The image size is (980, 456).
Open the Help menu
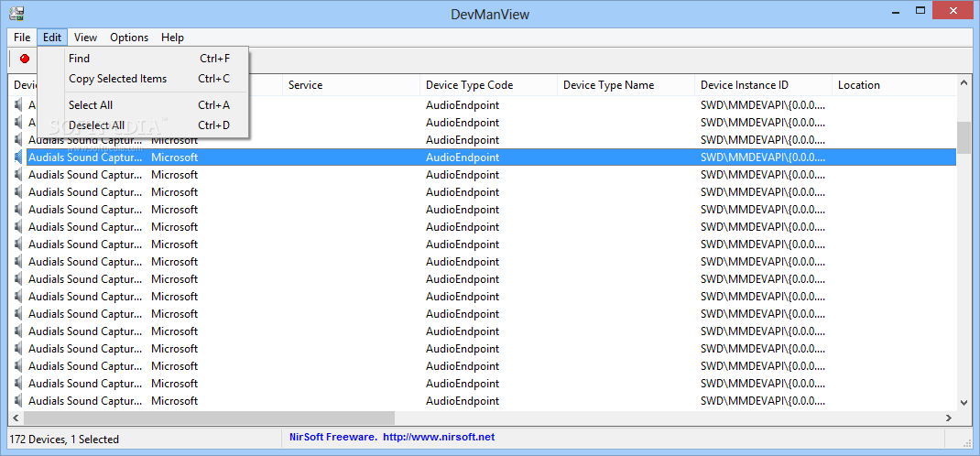click(x=172, y=38)
